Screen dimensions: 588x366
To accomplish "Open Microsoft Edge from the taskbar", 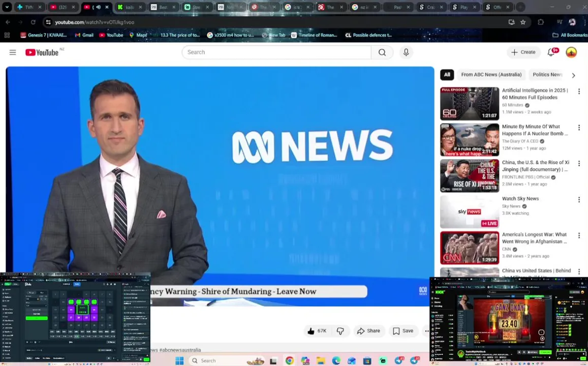I will [335, 361].
